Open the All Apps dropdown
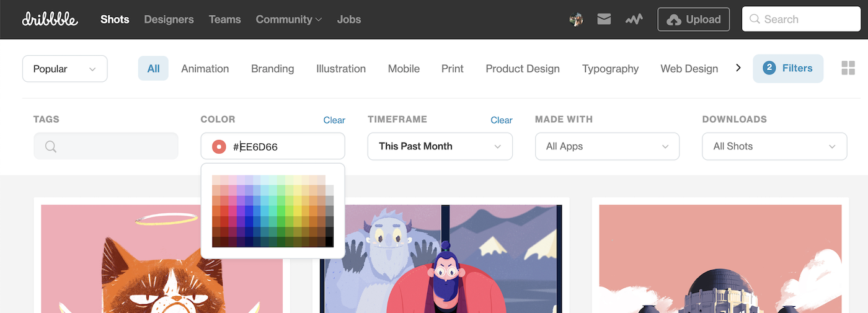The height and width of the screenshot is (313, 868). [607, 146]
